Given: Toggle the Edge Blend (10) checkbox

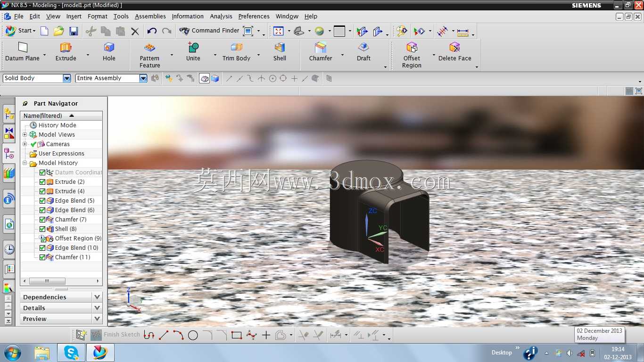Looking at the screenshot, I should (x=42, y=248).
